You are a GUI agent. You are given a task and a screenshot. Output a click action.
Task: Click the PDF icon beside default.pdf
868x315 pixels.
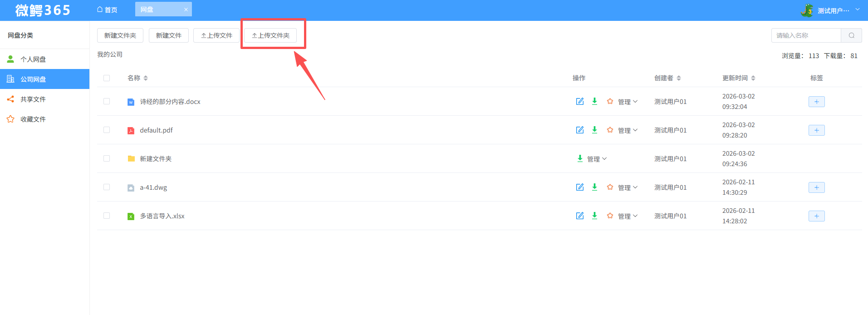click(131, 131)
